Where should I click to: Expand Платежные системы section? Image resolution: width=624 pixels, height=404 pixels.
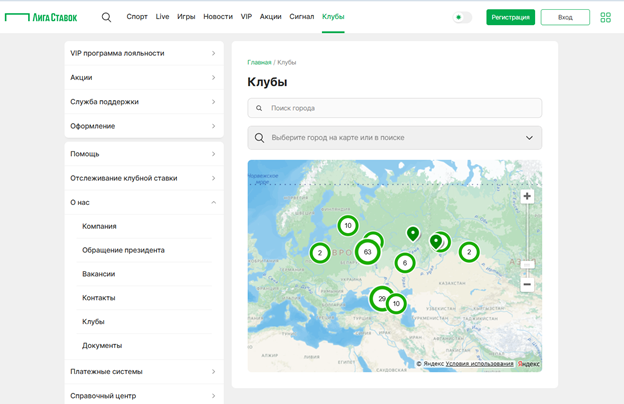144,372
